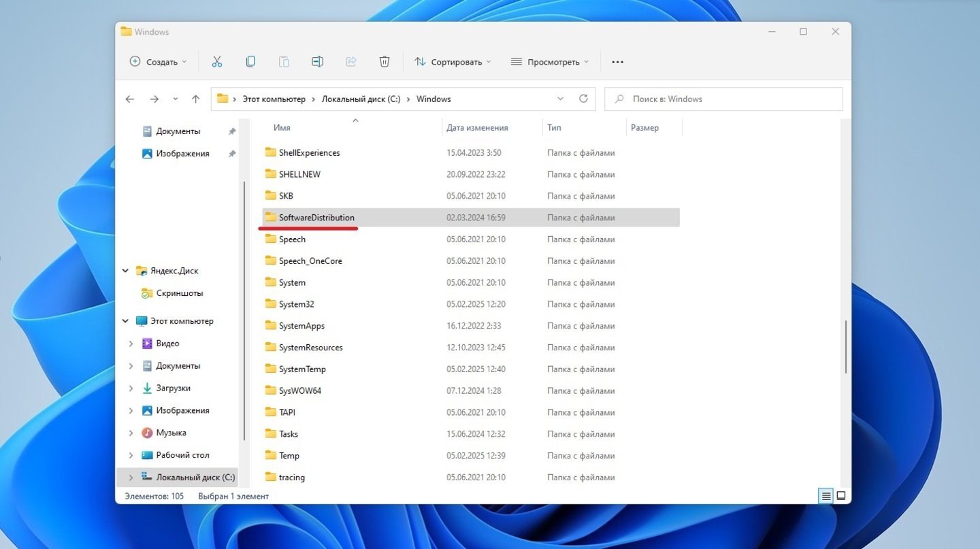Expand the Музыка tree node

click(x=131, y=433)
